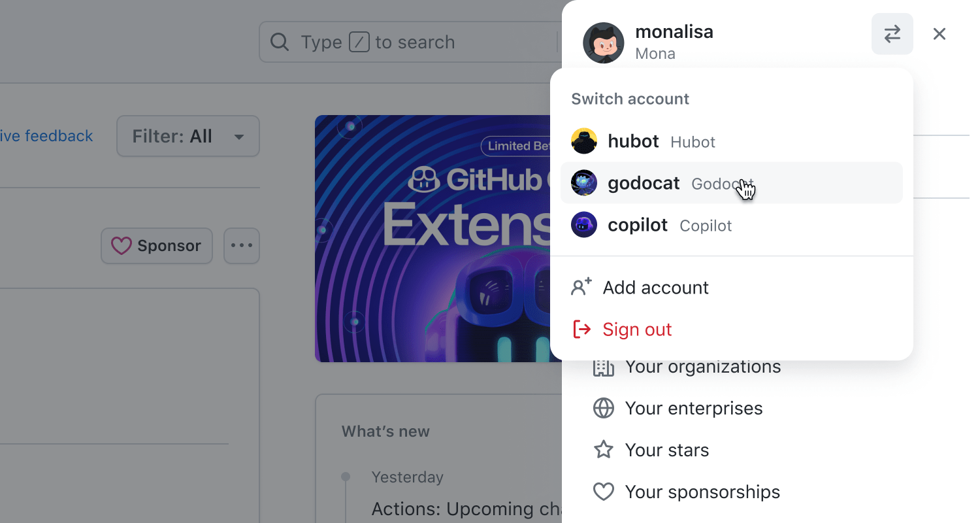
Task: Focus the Type / to search field
Action: click(x=410, y=42)
